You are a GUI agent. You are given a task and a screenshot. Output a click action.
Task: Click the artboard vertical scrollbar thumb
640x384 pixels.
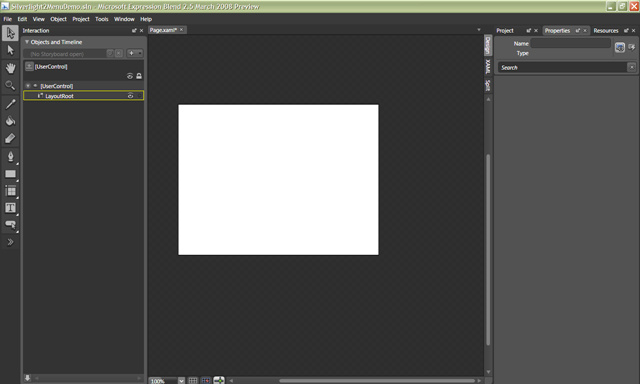(x=488, y=250)
